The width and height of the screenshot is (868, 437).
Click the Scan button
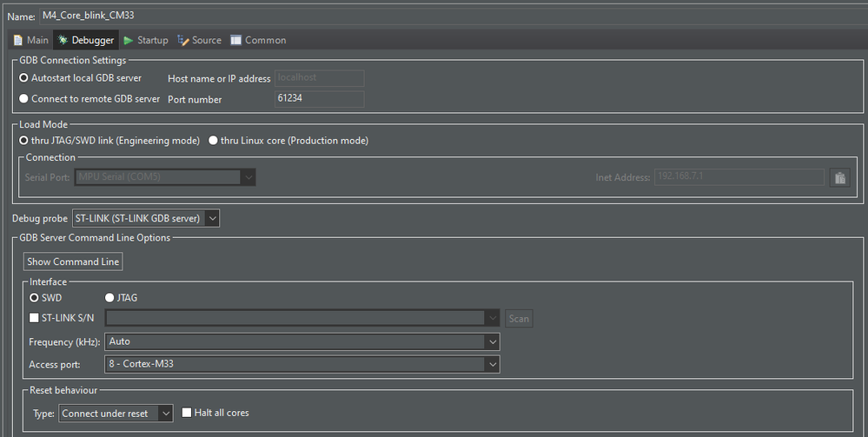(519, 319)
